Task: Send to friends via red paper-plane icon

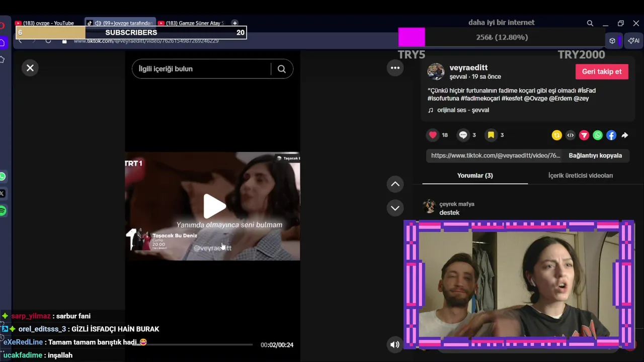Action: click(x=584, y=135)
